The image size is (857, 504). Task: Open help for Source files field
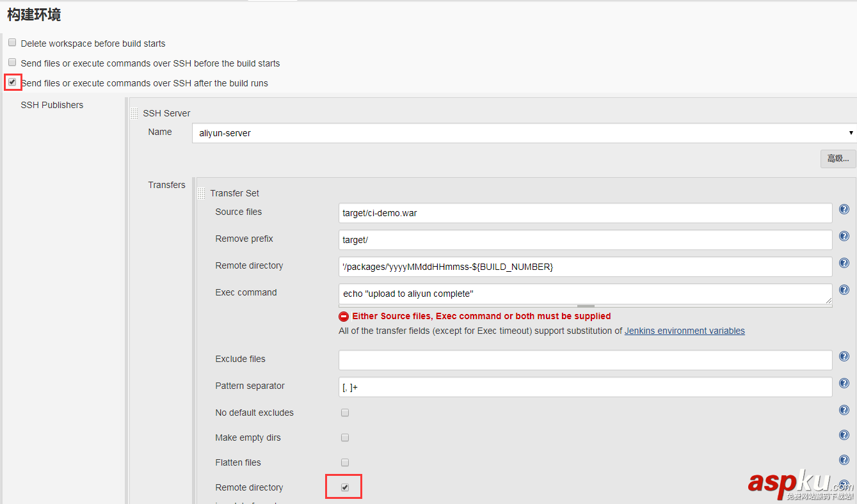pyautogui.click(x=844, y=209)
